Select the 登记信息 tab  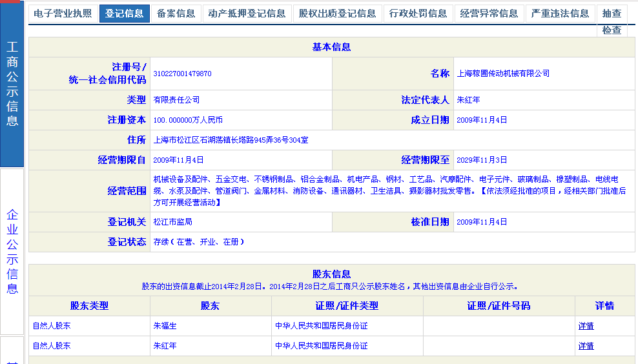tap(124, 14)
